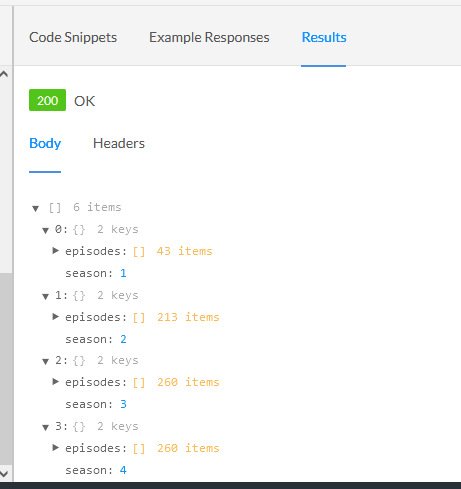
Task: Open the Example Responses tab
Action: pyautogui.click(x=209, y=37)
